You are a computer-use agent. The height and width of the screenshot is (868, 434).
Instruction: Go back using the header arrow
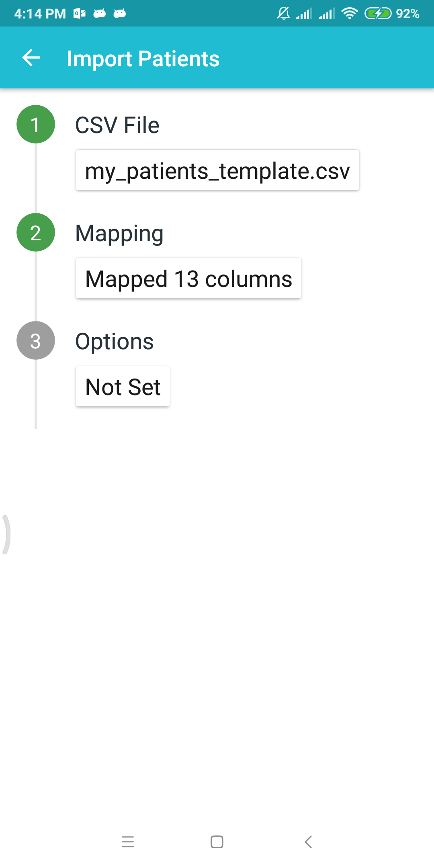[31, 58]
